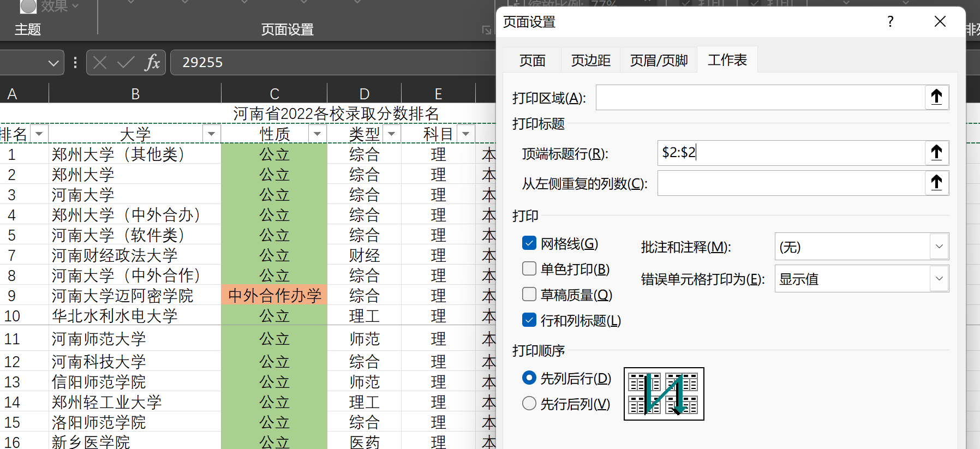Image resolution: width=980 pixels, height=449 pixels.
Task: Click the formula bar confirm checkmark icon
Action: tap(126, 62)
